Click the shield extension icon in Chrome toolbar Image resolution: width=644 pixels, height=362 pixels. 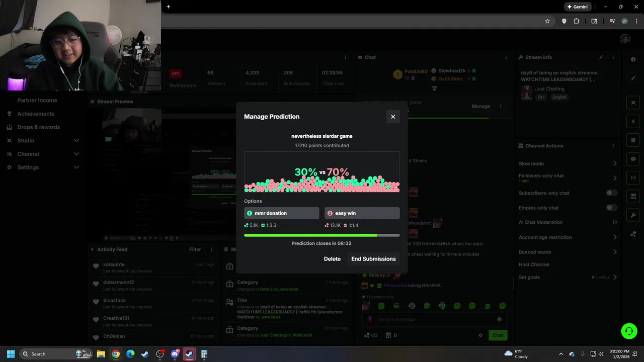[564, 21]
